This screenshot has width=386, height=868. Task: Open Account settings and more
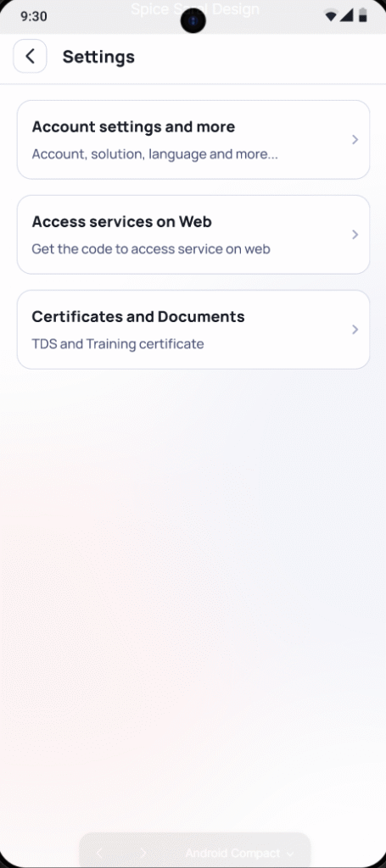coord(193,140)
